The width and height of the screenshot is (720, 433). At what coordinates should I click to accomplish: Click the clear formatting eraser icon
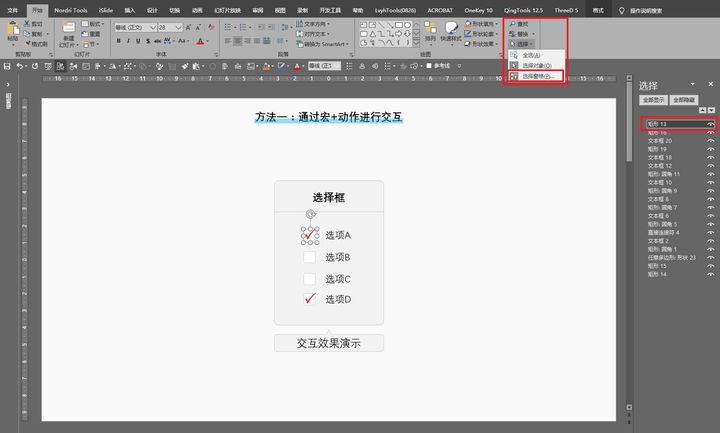point(211,28)
